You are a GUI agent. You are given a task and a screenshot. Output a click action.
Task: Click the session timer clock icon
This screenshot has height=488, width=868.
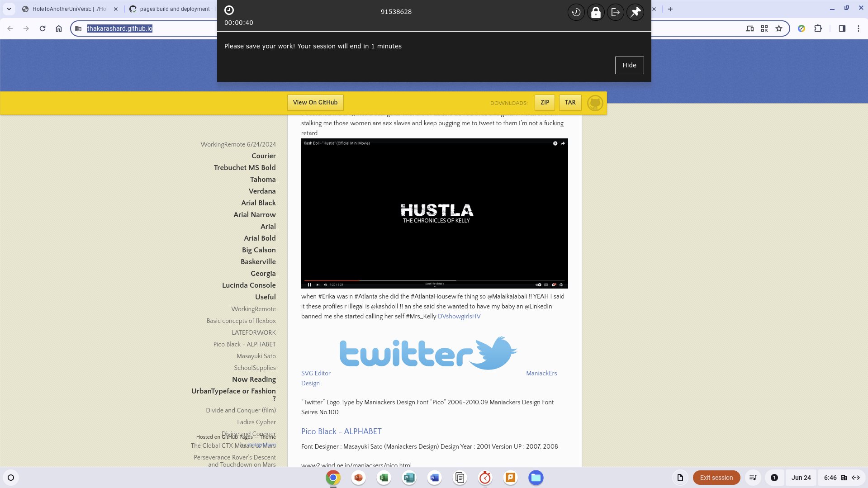229,10
